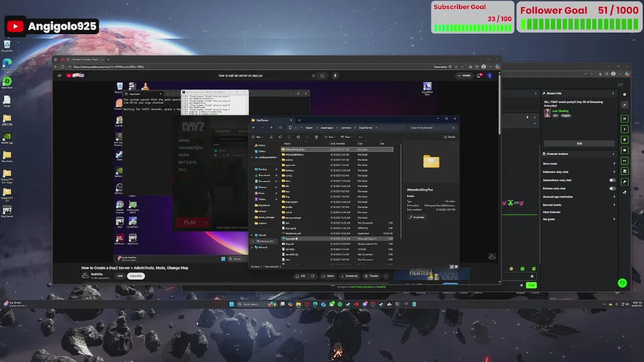Image resolution: width=644 pixels, height=362 pixels.
Task: Start YouTube voice search with microphone
Action: [x=335, y=75]
